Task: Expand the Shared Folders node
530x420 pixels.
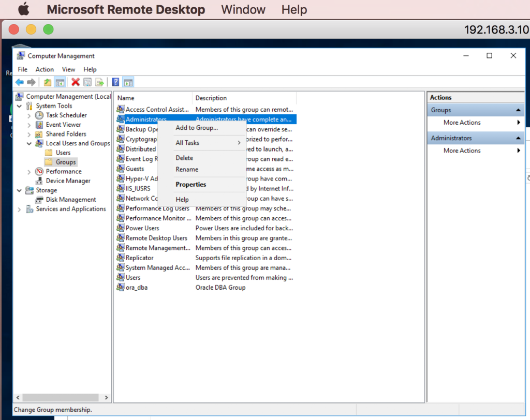Action: (x=29, y=134)
